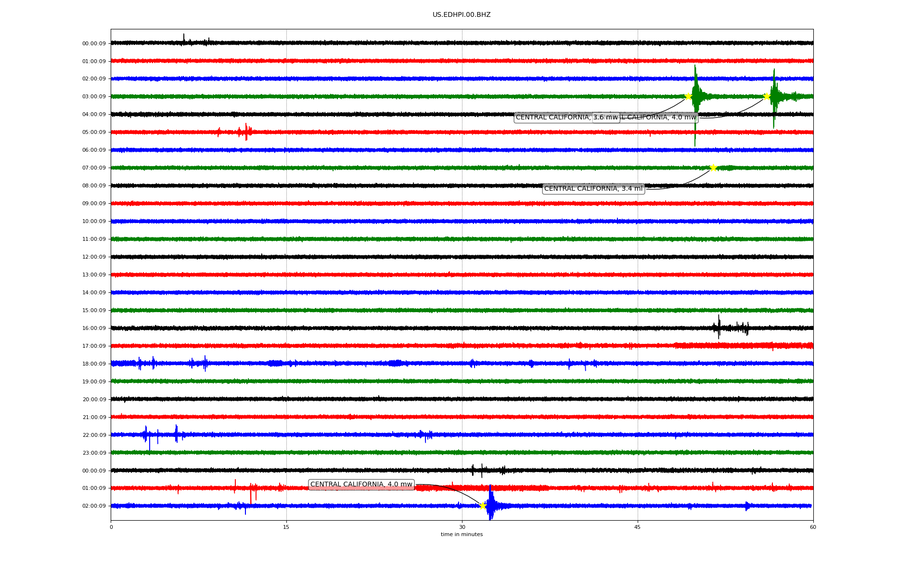Click the yellow star on the 07:00:09 trace
The height and width of the screenshot is (578, 924).
tap(713, 168)
